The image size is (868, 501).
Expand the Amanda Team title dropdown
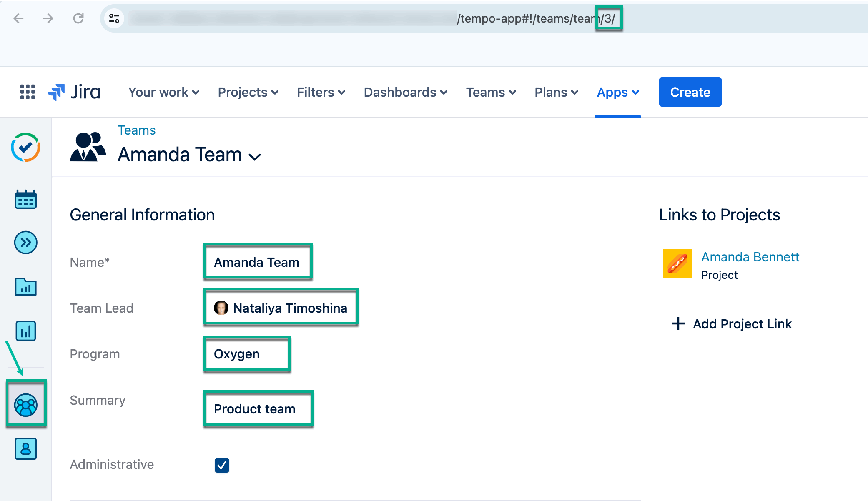click(255, 157)
